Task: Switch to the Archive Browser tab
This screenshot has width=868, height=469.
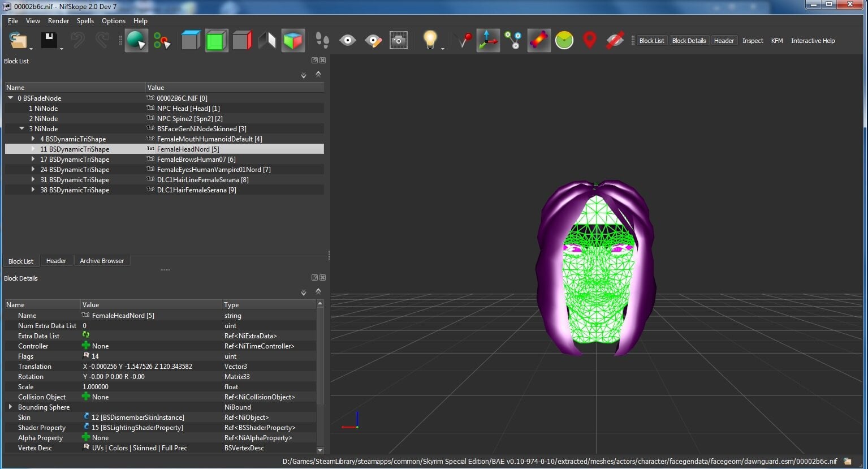Action: point(102,261)
